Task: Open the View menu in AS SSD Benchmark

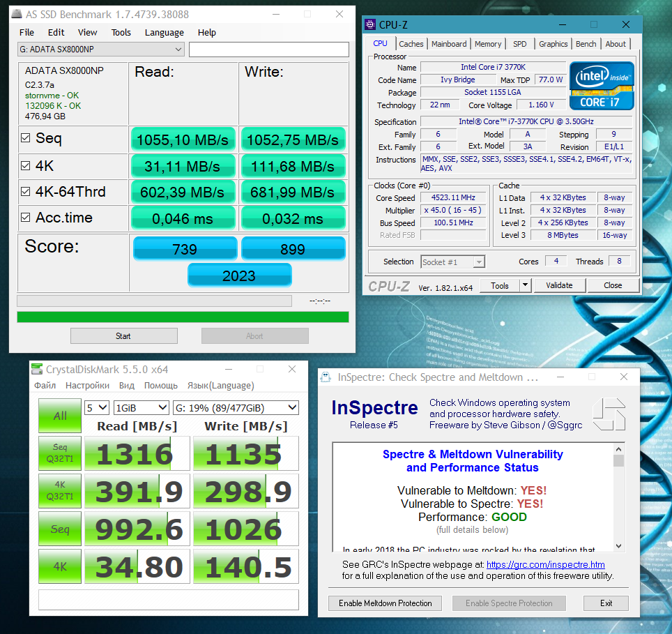Action: coord(87,33)
